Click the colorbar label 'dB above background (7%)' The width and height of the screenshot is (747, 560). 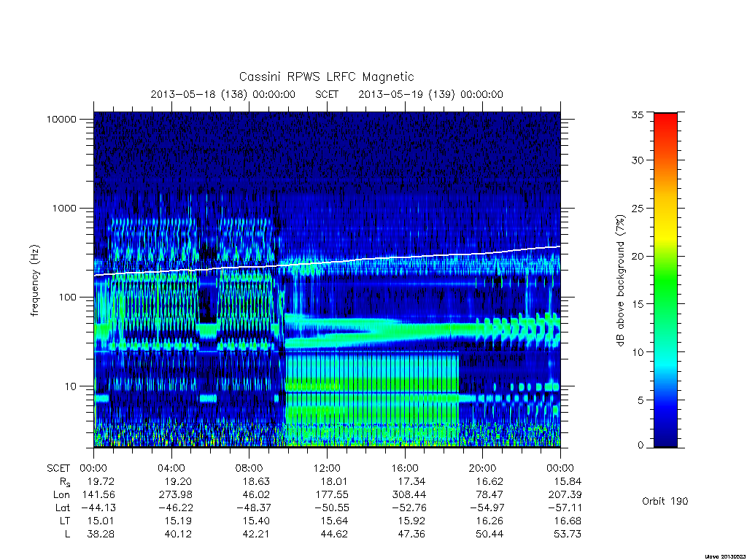pos(620,281)
